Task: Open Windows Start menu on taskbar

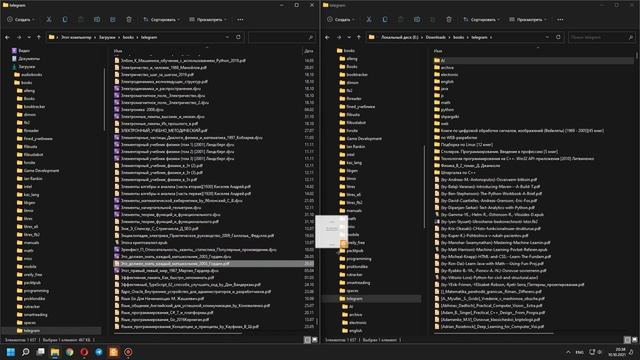Action: coord(11,352)
